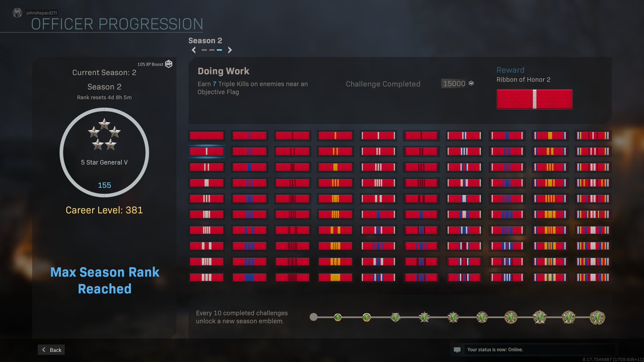Select ribbon in row two, column eight
This screenshot has height=362, width=644.
point(507,152)
